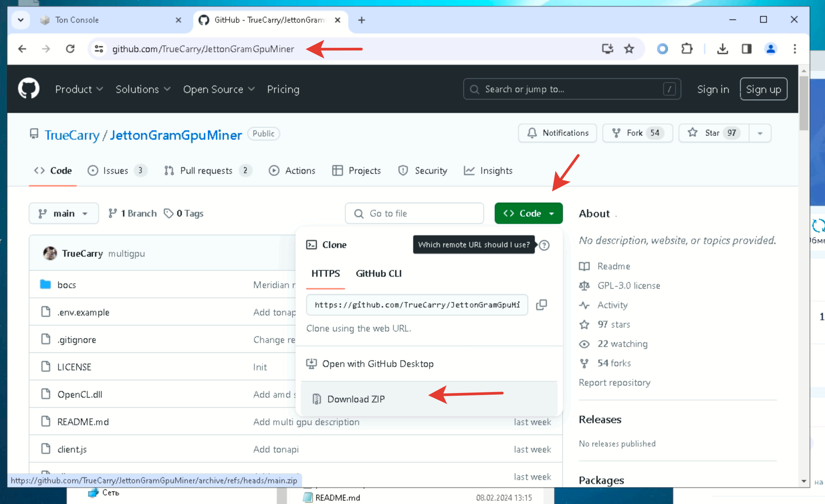Copy the HTTPS clone URL to clipboard
Image resolution: width=825 pixels, height=504 pixels.
pyautogui.click(x=542, y=305)
